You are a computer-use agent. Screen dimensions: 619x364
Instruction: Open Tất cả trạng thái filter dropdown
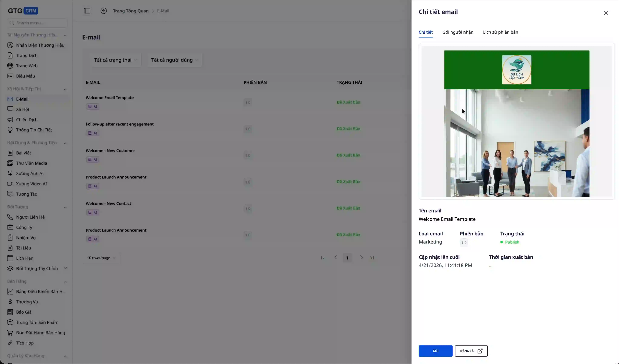tap(115, 60)
